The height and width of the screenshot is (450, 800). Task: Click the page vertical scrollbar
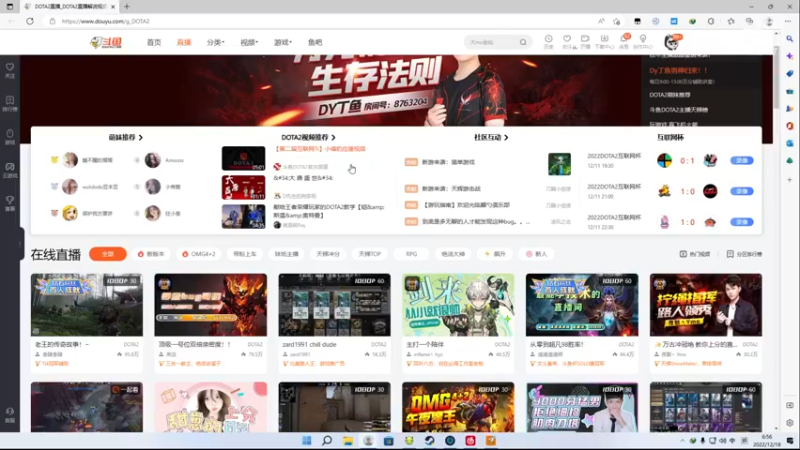click(x=776, y=77)
